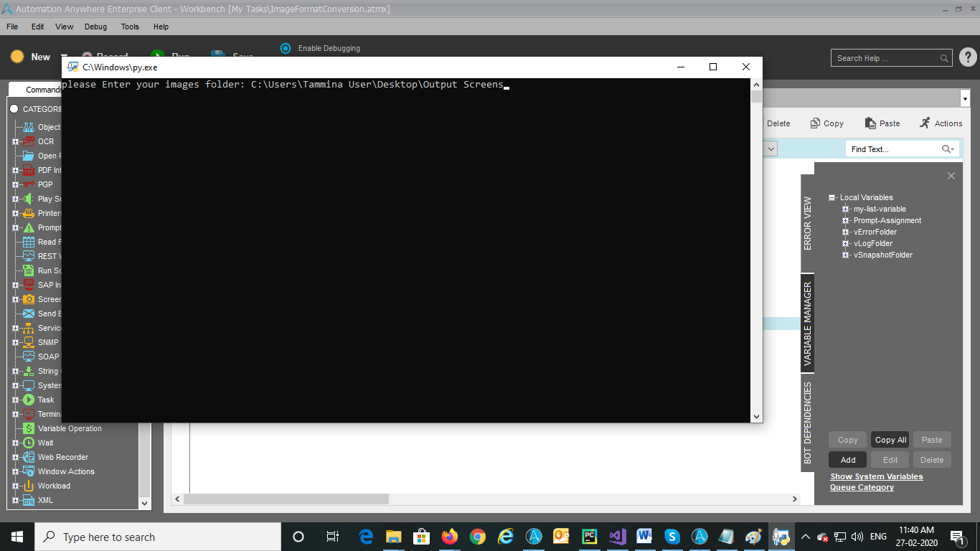
Task: Open the Queue Category link
Action: 862,487
